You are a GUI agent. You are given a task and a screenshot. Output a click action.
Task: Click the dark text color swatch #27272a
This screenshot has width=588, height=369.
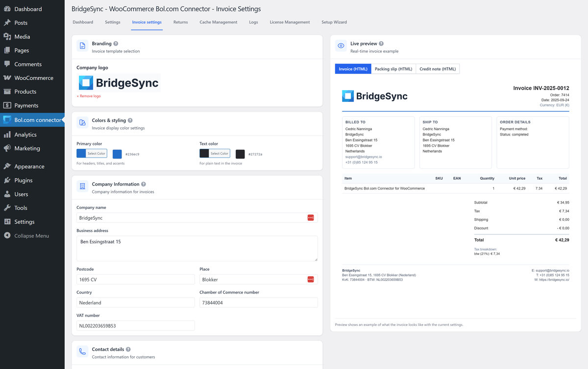click(240, 154)
